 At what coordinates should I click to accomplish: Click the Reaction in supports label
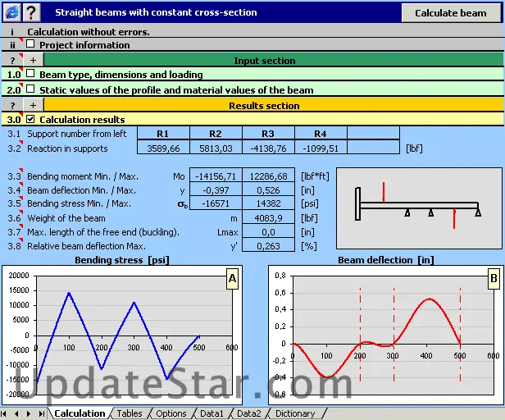(x=67, y=148)
